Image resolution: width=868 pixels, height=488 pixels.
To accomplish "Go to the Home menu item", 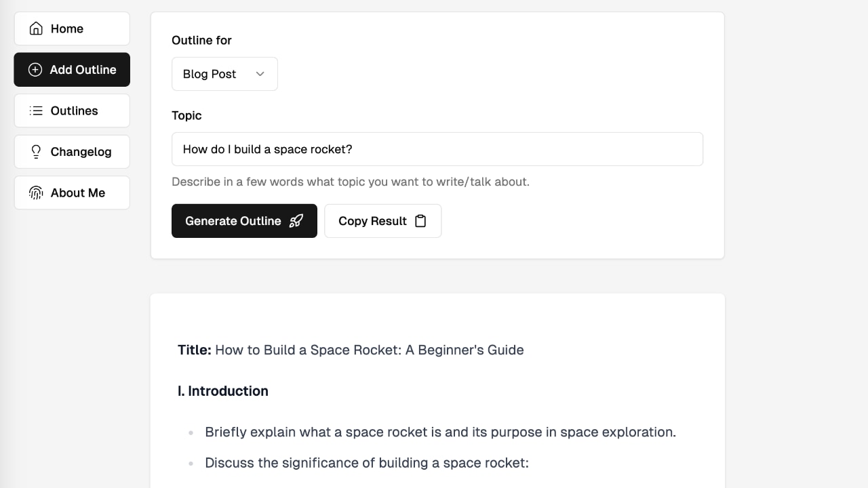I will tap(67, 28).
